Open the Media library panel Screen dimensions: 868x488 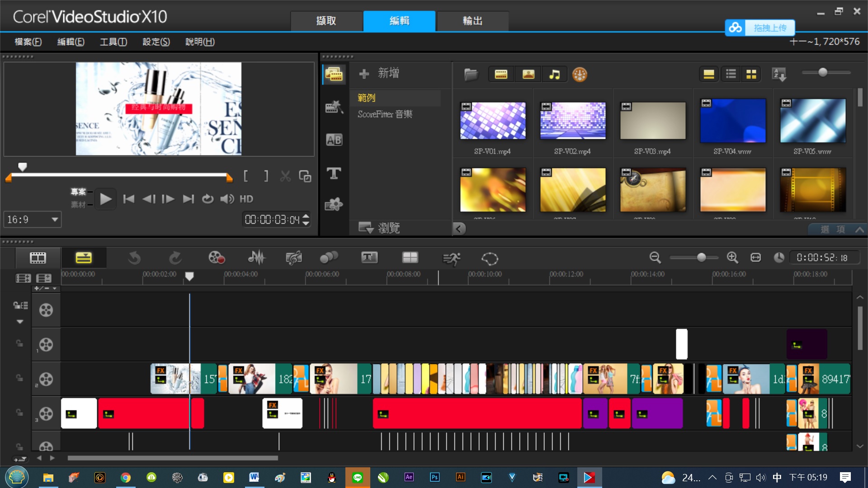click(334, 74)
